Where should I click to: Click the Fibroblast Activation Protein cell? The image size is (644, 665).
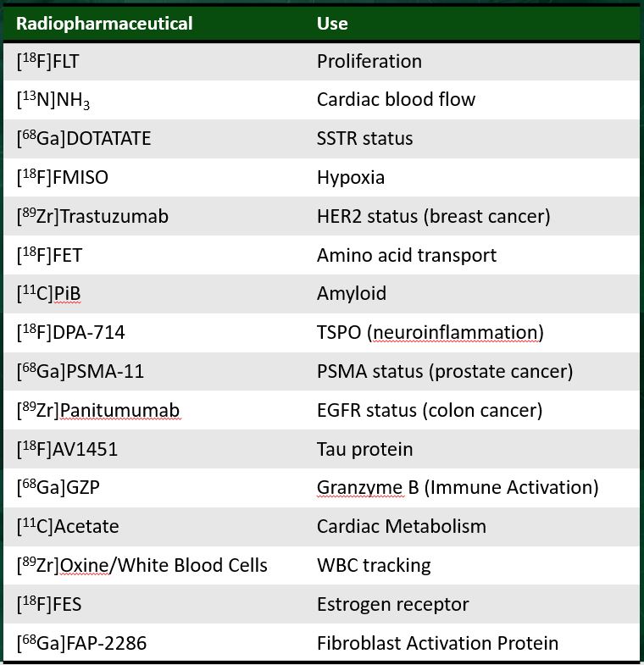(437, 643)
